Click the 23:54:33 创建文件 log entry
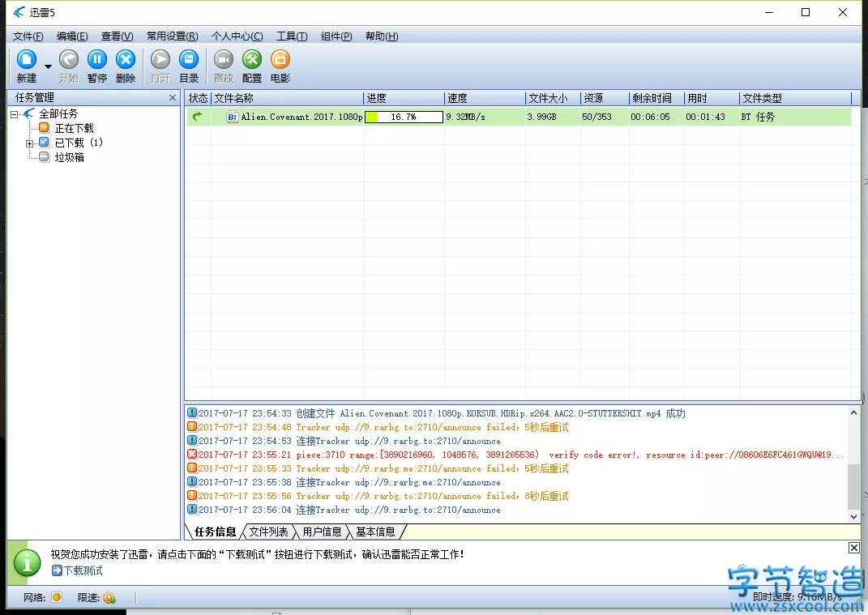 pyautogui.click(x=436, y=413)
